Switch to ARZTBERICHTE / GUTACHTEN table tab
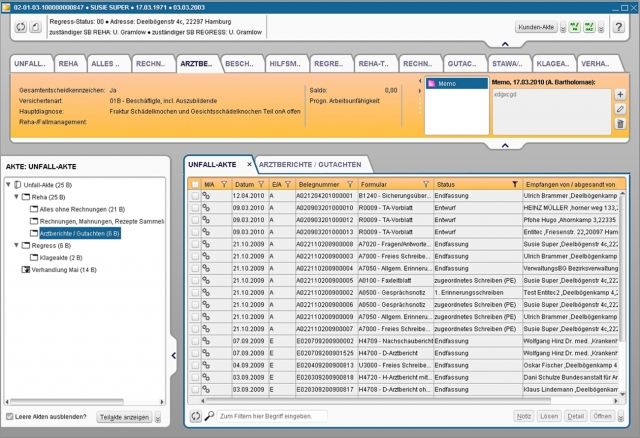The width and height of the screenshot is (640, 438). pos(310,165)
